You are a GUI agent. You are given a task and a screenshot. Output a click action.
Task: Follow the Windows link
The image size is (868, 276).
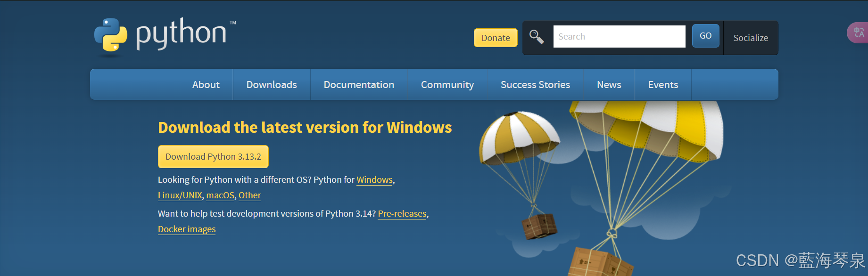tap(374, 180)
